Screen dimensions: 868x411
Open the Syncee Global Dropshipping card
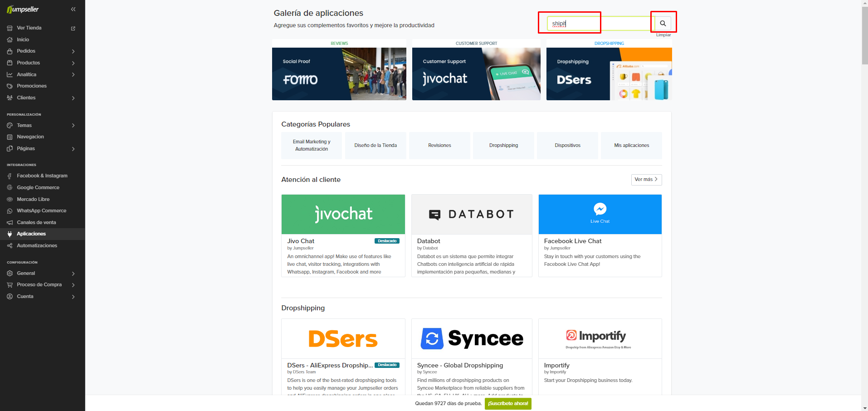pos(472,357)
